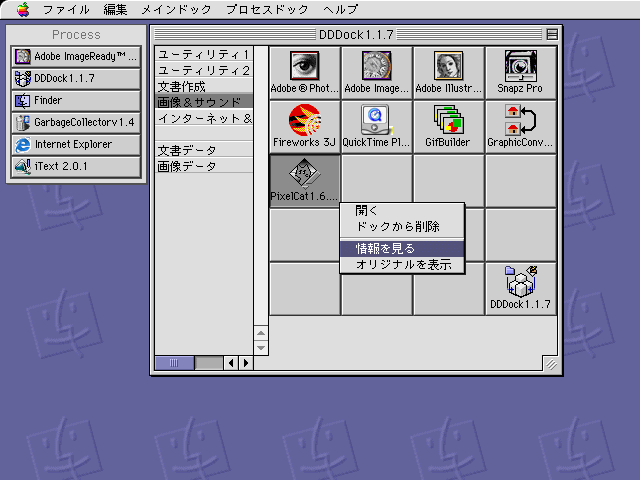Launch Adobe Photoshop from the dock grid

click(x=304, y=73)
